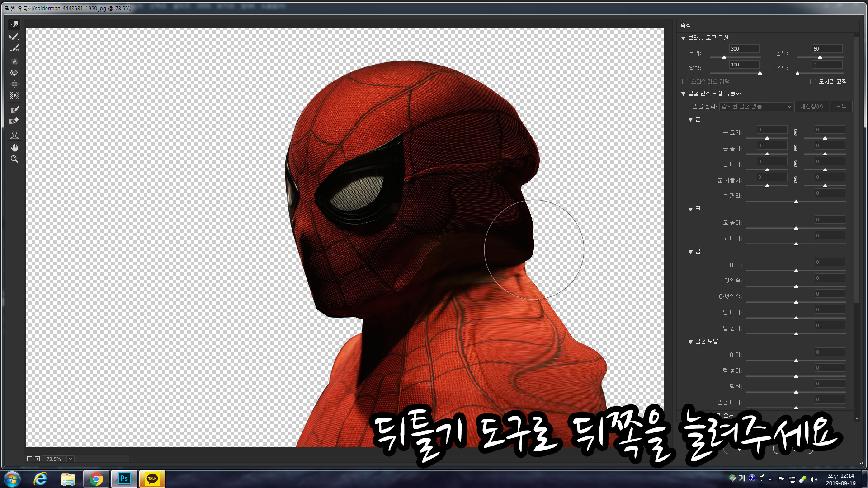Image resolution: width=868 pixels, height=488 pixels.
Task: Select the Push Left tool
Action: (14, 95)
